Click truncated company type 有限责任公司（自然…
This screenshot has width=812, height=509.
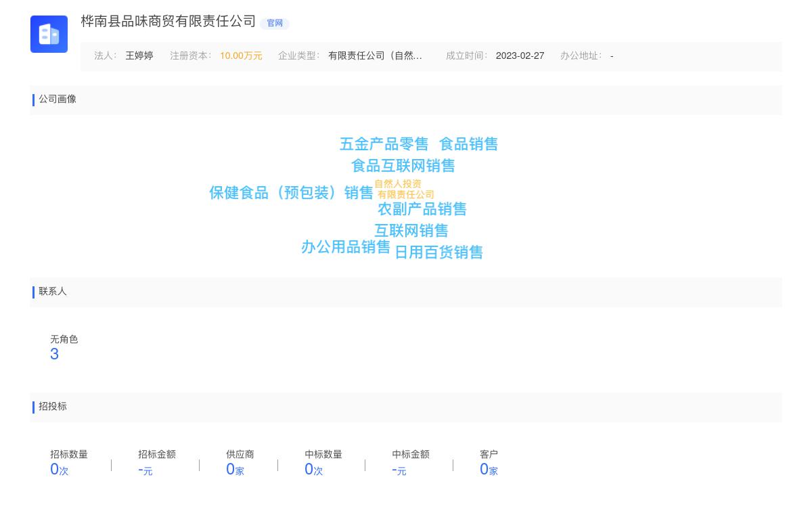click(376, 56)
